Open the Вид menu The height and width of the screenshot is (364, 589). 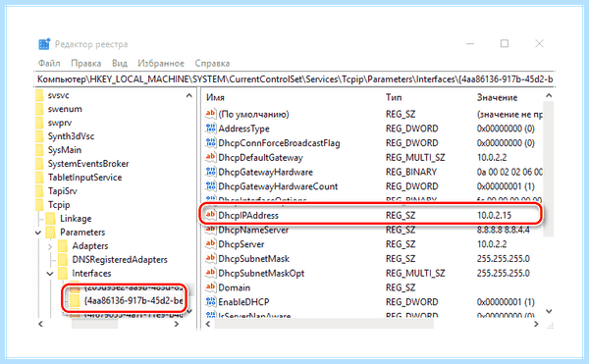point(120,63)
